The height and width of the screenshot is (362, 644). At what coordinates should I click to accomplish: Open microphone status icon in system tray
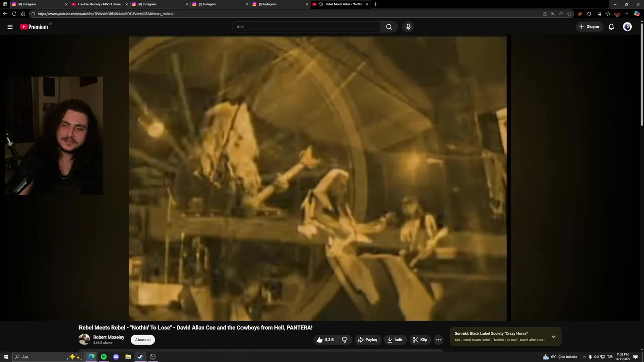tap(590, 357)
